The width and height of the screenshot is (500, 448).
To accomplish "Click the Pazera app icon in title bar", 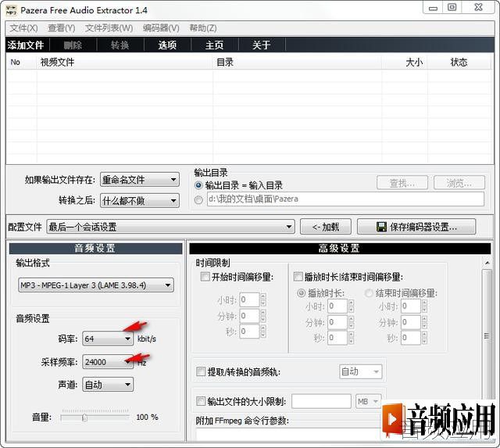I will click(11, 10).
